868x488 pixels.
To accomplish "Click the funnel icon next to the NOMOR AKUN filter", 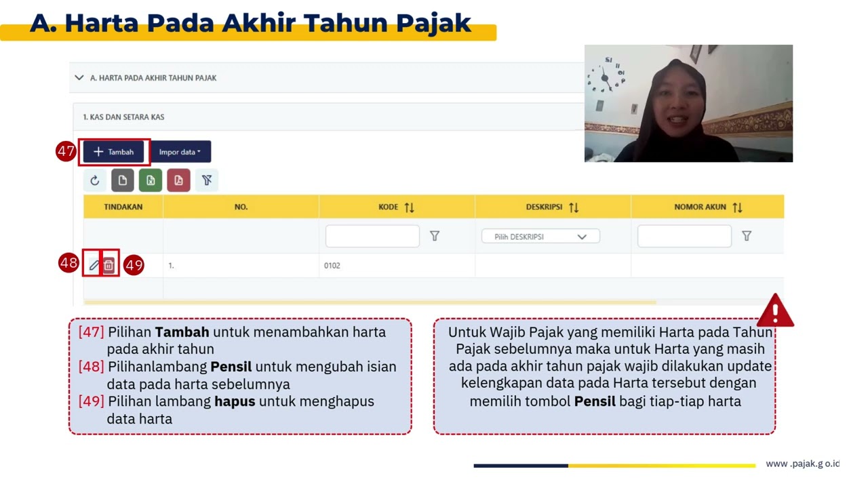I will coord(747,236).
